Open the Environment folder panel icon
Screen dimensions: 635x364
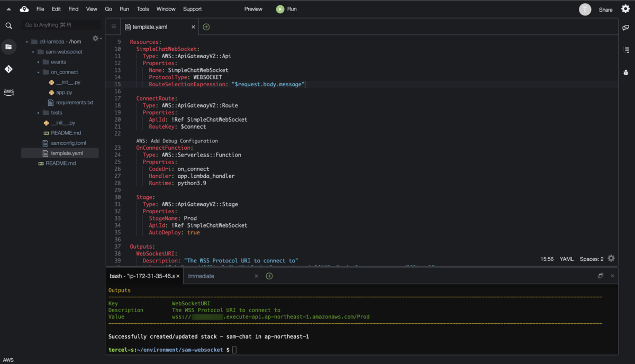click(x=8, y=47)
